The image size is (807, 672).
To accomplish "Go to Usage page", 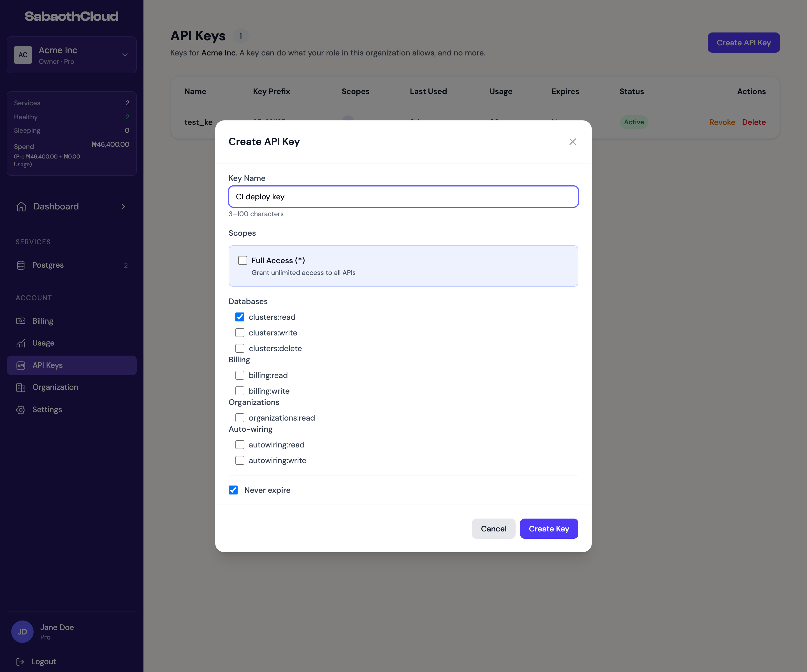I will [71, 343].
